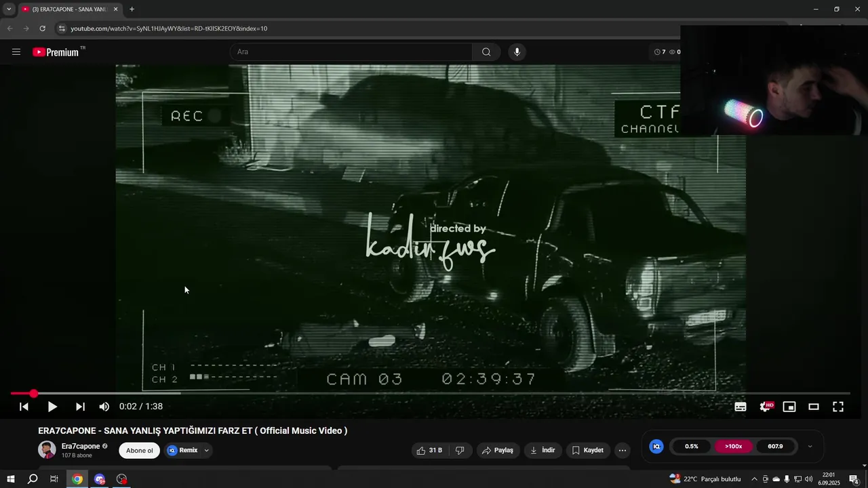868x488 pixels.
Task: Click the search magnifier button
Action: tap(486, 52)
